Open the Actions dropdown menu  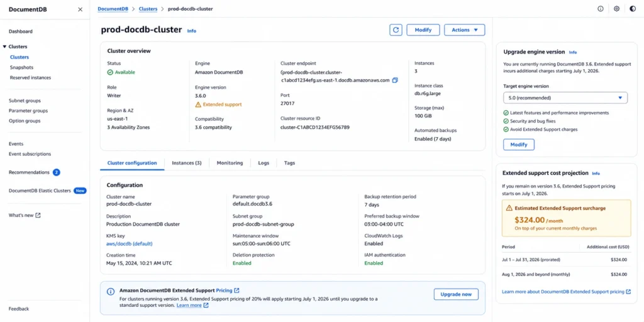tap(465, 30)
